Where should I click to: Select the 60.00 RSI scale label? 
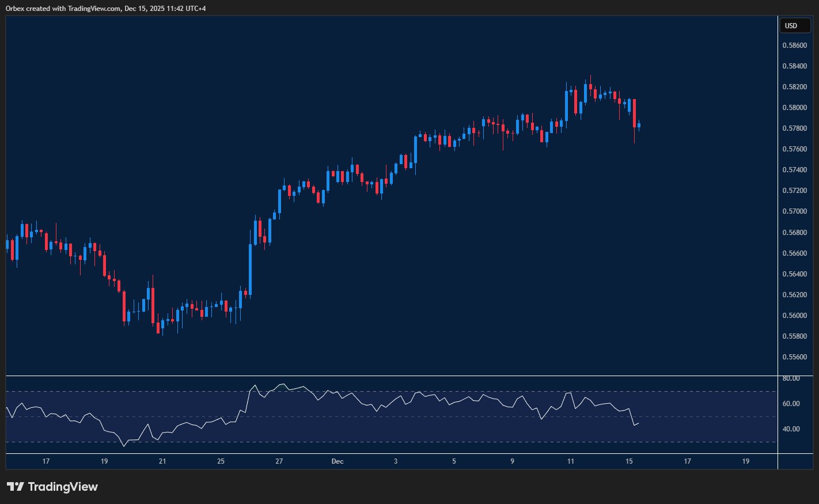791,404
